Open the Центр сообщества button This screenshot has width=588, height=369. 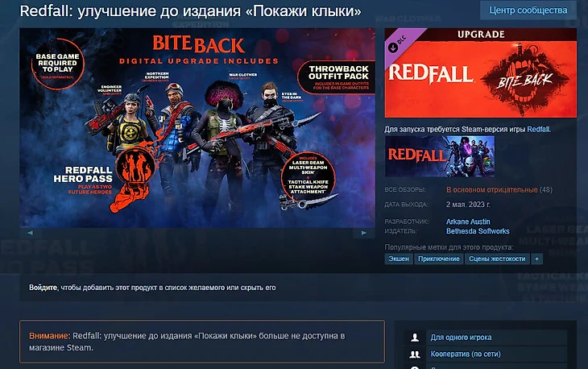528,10
